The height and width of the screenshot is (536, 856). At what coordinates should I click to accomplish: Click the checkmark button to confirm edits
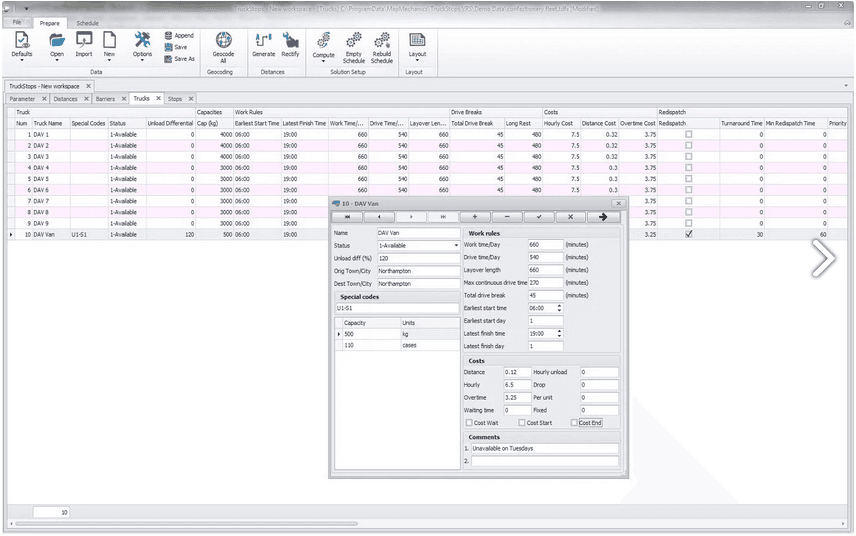(539, 216)
